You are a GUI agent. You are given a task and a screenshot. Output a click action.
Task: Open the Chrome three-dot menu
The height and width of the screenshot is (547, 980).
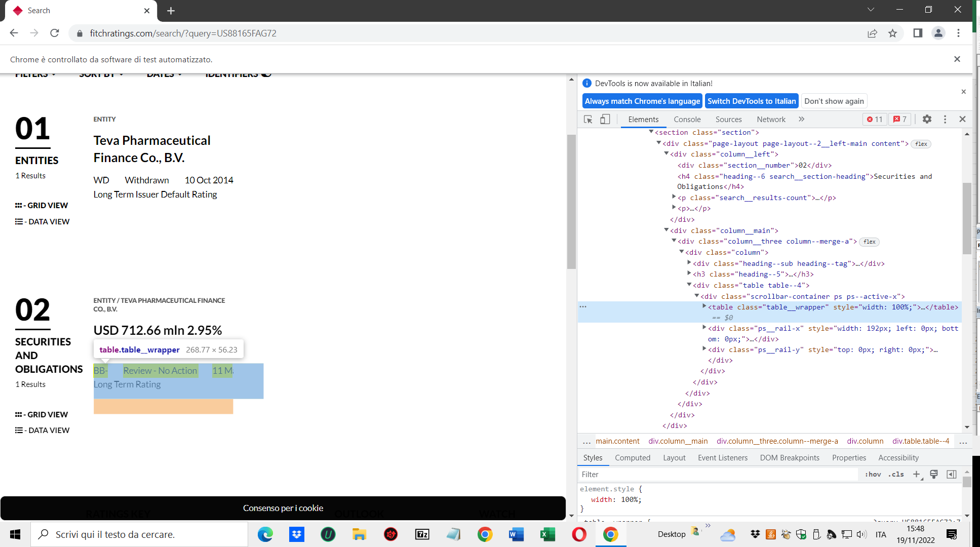pos(958,33)
